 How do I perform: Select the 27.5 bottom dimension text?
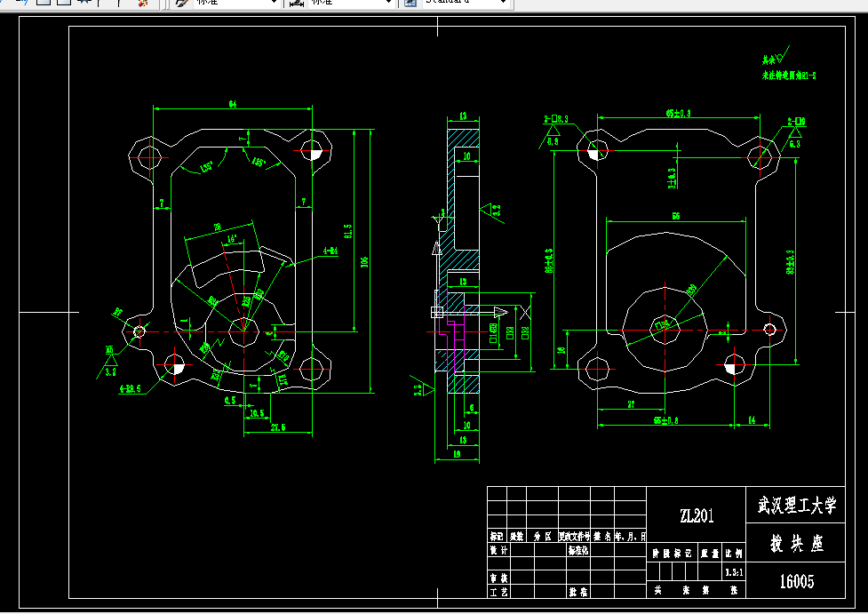click(x=278, y=427)
